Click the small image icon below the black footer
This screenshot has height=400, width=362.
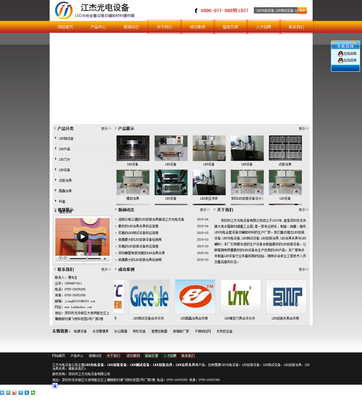coord(55,386)
